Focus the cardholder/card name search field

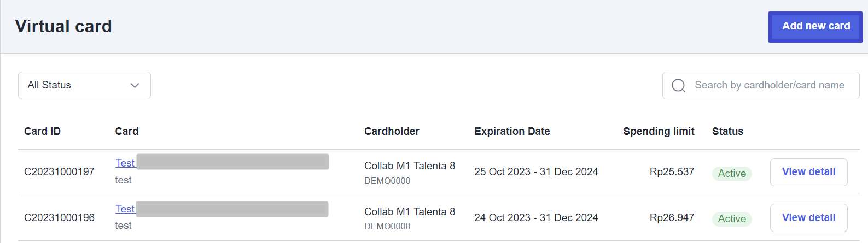(x=769, y=86)
